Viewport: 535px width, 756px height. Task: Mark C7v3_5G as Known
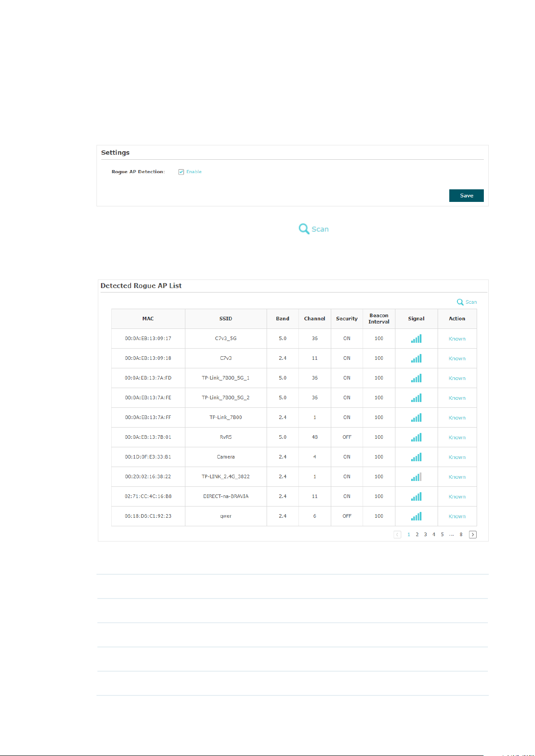pyautogui.click(x=457, y=339)
